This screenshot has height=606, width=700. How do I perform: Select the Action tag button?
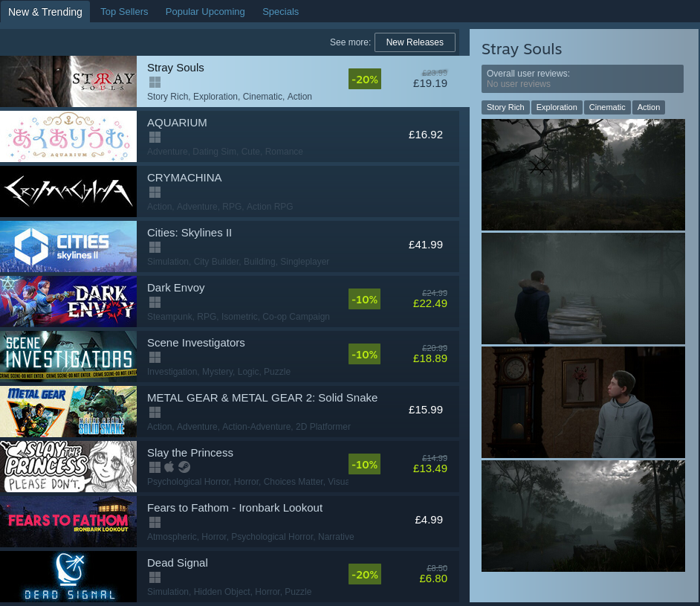tap(649, 107)
